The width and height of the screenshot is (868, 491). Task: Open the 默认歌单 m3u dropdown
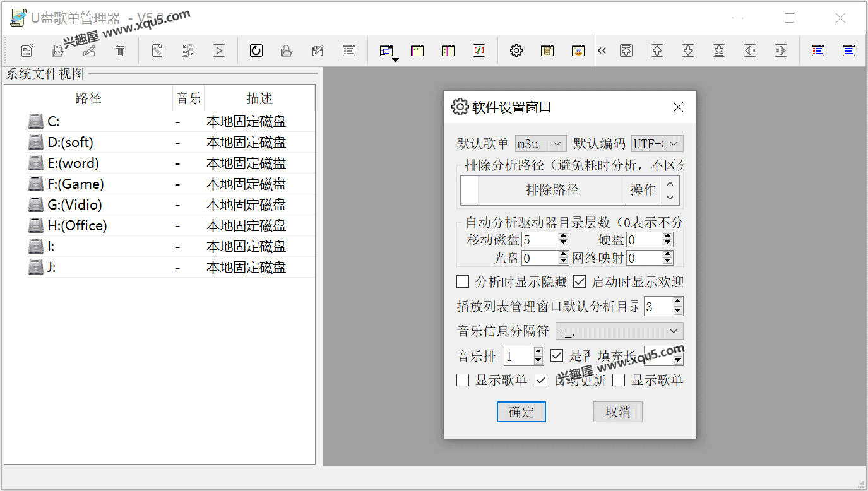click(540, 144)
